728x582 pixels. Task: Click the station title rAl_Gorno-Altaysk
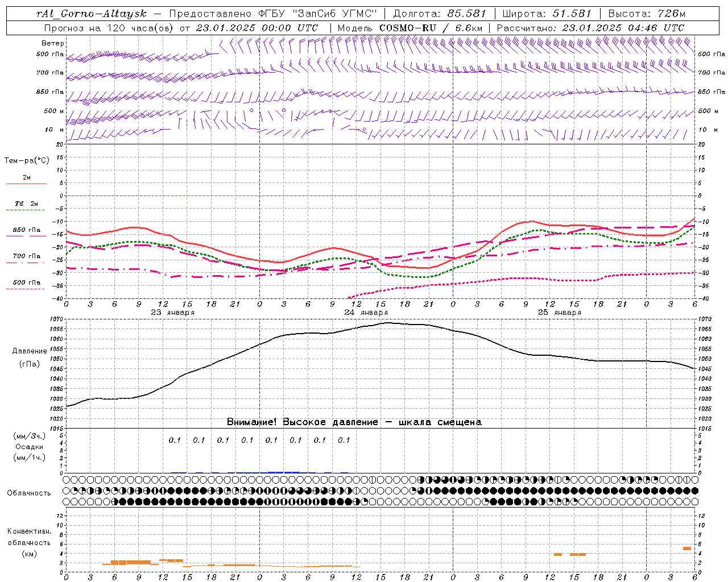91,14
